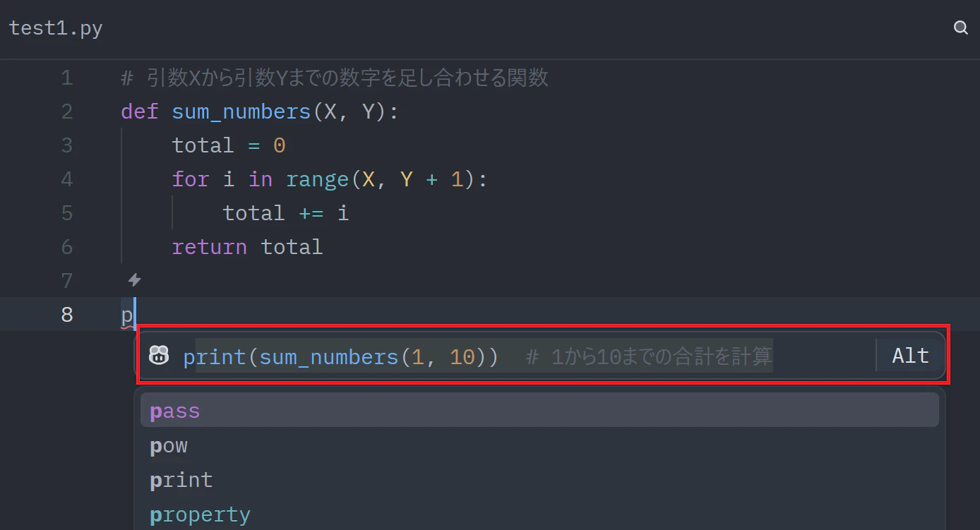
Task: Place cursor after typed 'p' on line 8
Action: [x=134, y=315]
